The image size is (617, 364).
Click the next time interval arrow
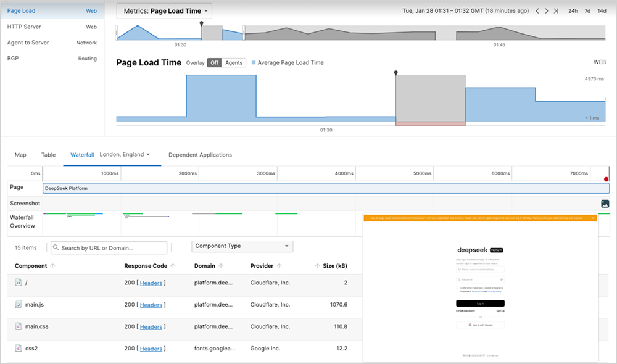[x=547, y=11]
